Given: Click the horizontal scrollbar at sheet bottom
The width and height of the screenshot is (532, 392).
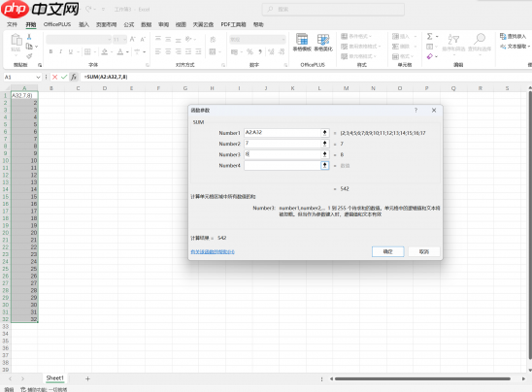Looking at the screenshot, I should (x=422, y=378).
